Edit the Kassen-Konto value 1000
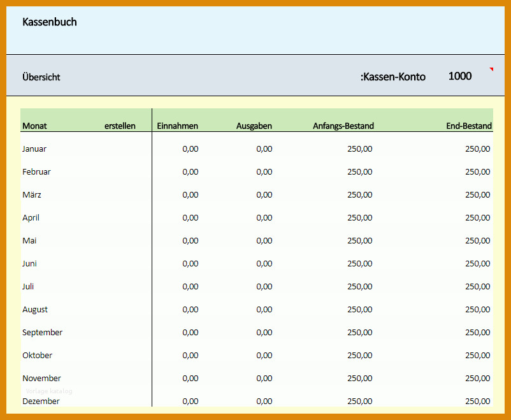Viewport: 511px width, 420px height. (x=460, y=76)
